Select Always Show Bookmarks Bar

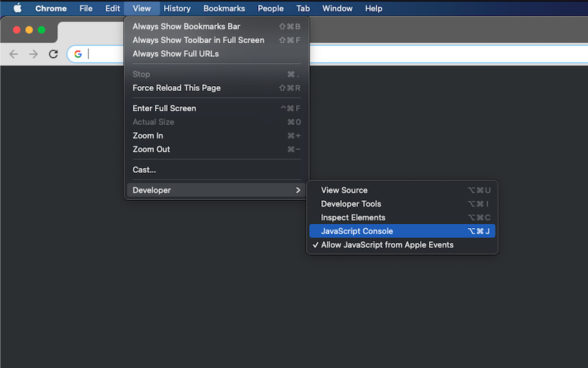217,27
